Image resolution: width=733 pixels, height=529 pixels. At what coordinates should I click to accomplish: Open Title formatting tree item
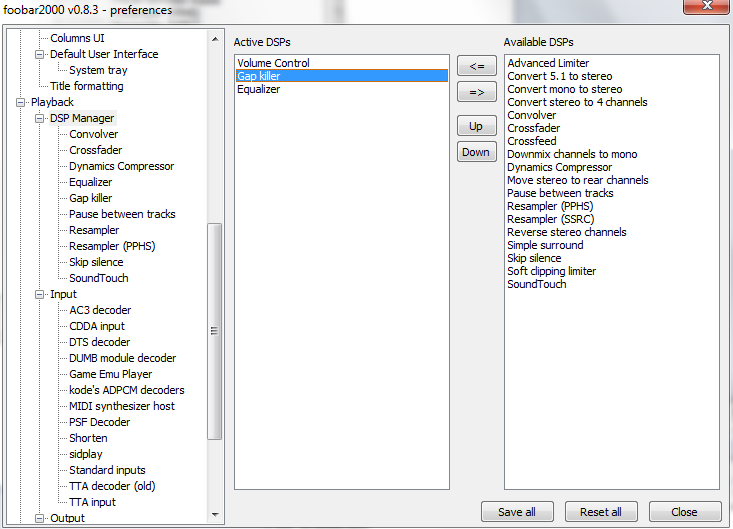pyautogui.click(x=87, y=86)
